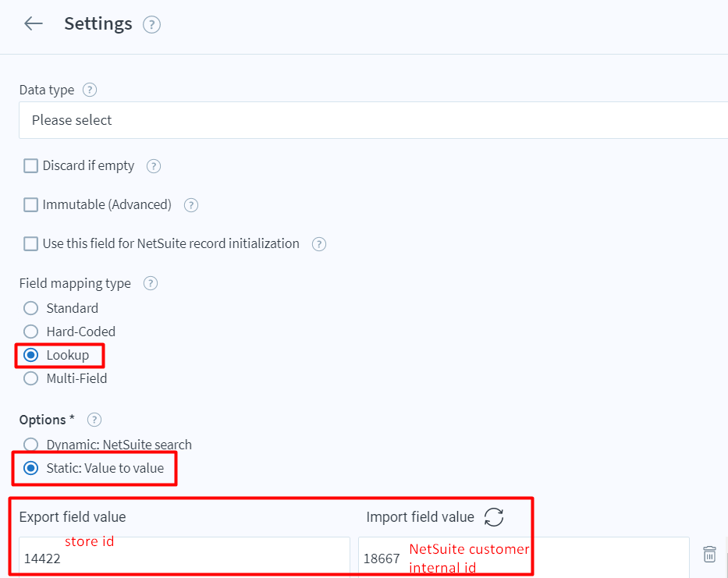Tick Use this field for NetSuite record initialization
This screenshot has width=728, height=578.
pyautogui.click(x=30, y=243)
